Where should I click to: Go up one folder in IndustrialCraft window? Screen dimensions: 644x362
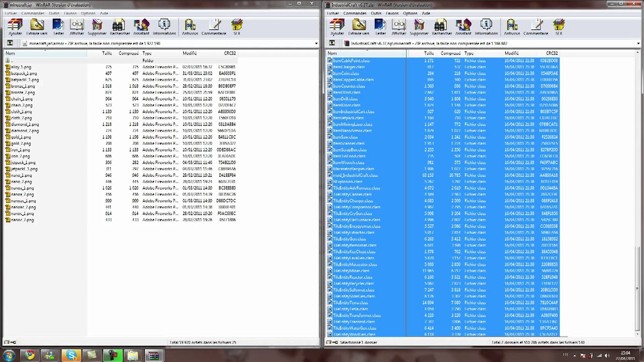[x=332, y=43]
